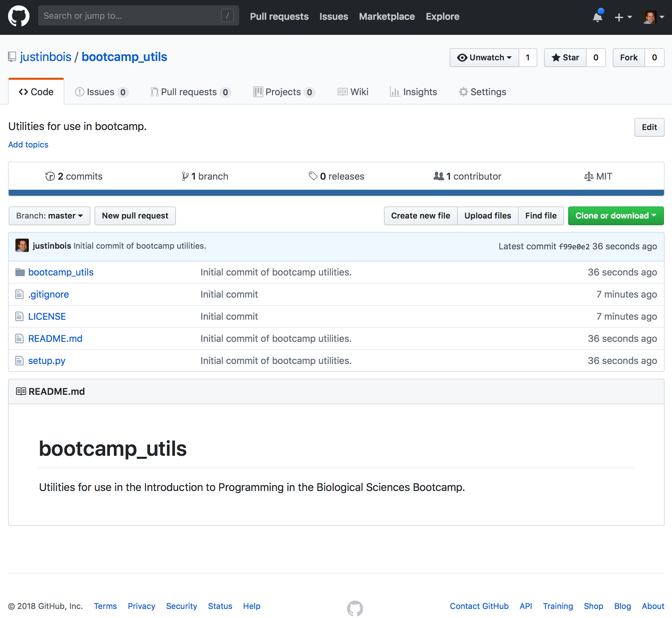Expand the Branch master dropdown
Image resolution: width=672 pixels, height=618 pixels.
click(x=49, y=215)
